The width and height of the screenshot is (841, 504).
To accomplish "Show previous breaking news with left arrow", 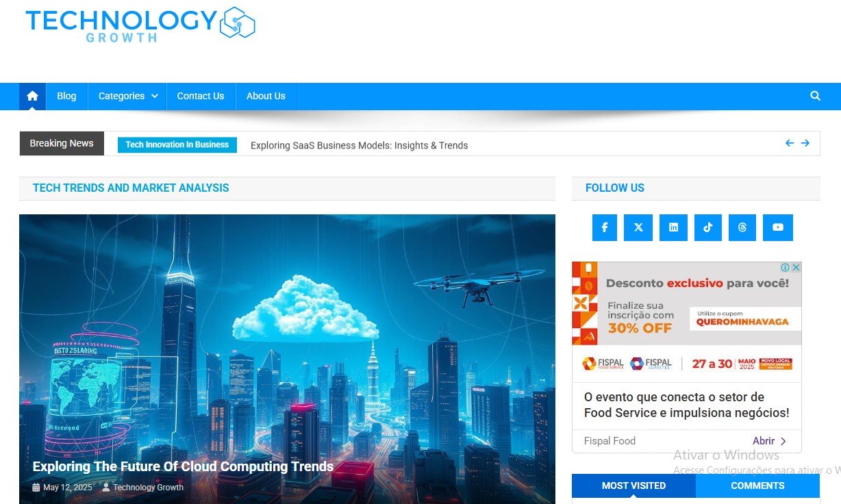I will (790, 143).
